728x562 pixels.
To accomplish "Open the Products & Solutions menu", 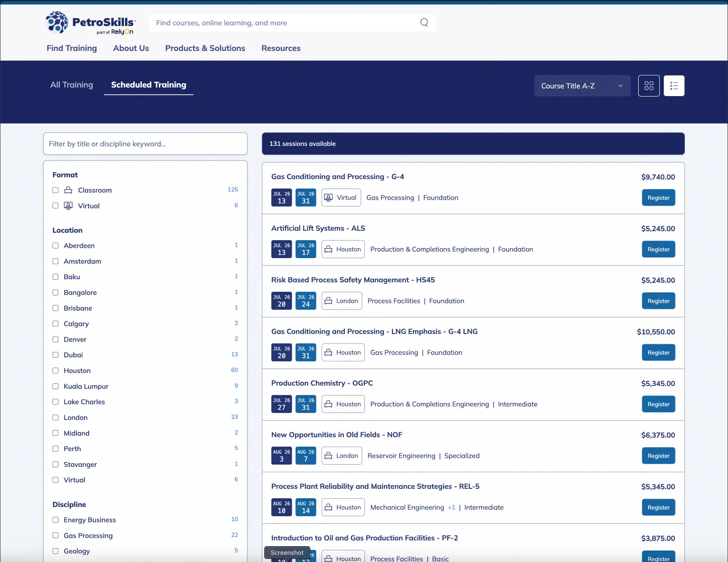I will [205, 48].
